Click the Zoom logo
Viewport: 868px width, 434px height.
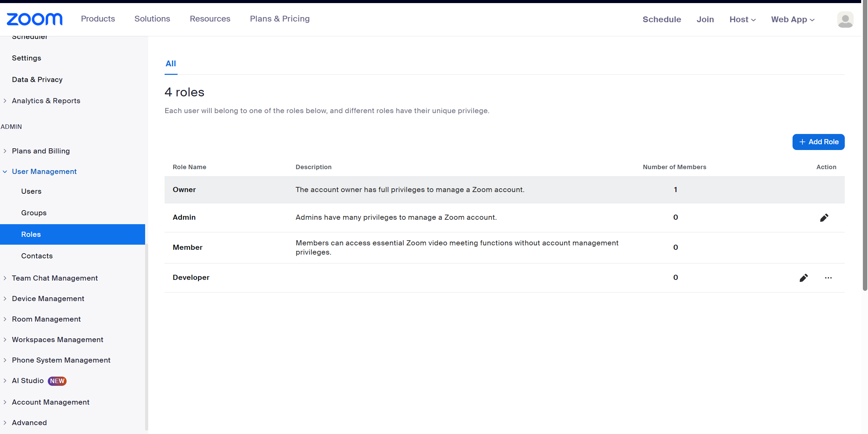pos(34,19)
